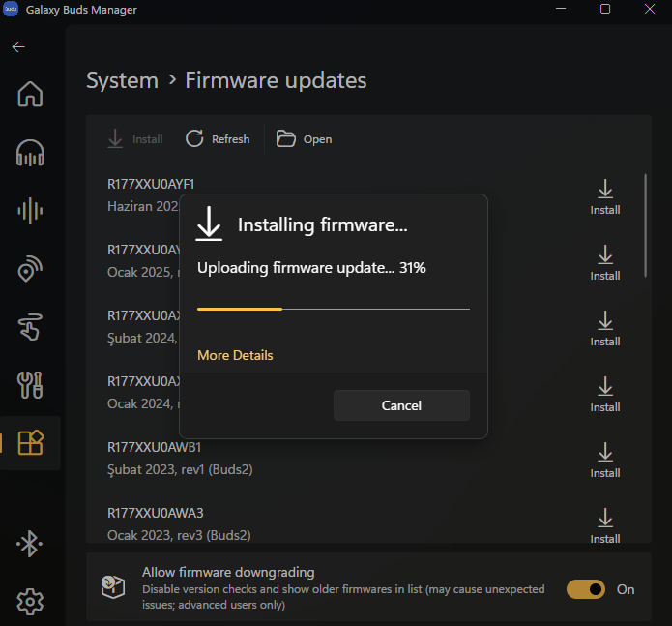The width and height of the screenshot is (672, 626).
Task: Install firmware R177XXU0AWB1
Action: (x=605, y=461)
